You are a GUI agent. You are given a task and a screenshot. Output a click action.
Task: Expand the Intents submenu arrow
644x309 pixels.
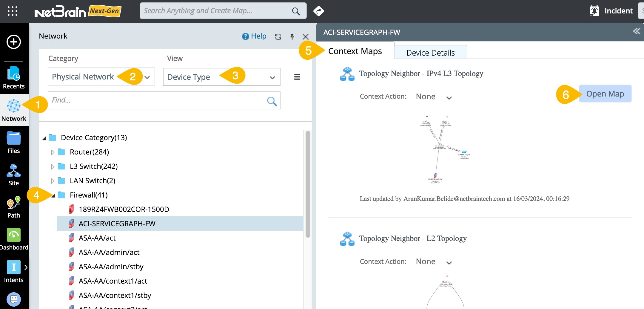click(x=26, y=267)
